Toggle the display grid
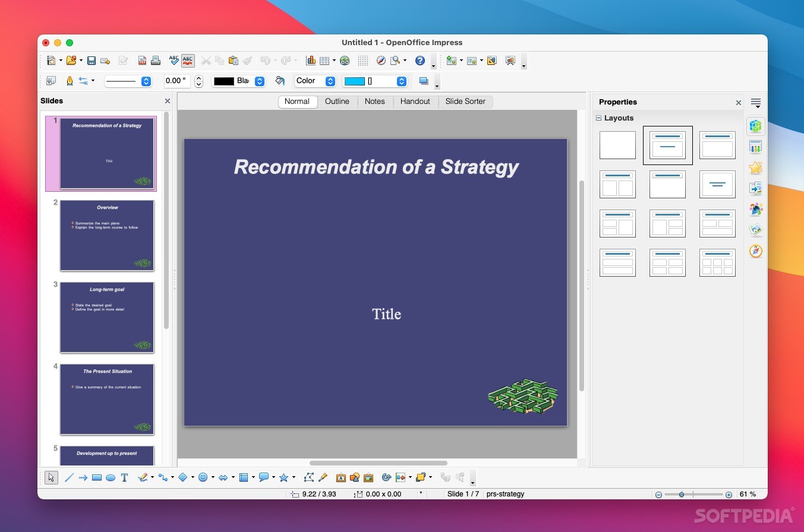 click(x=363, y=61)
